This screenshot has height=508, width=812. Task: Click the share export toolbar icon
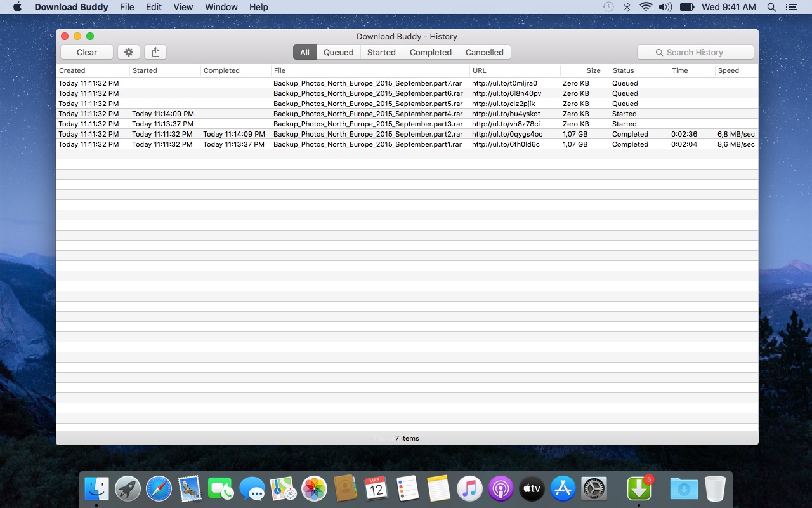pyautogui.click(x=155, y=52)
